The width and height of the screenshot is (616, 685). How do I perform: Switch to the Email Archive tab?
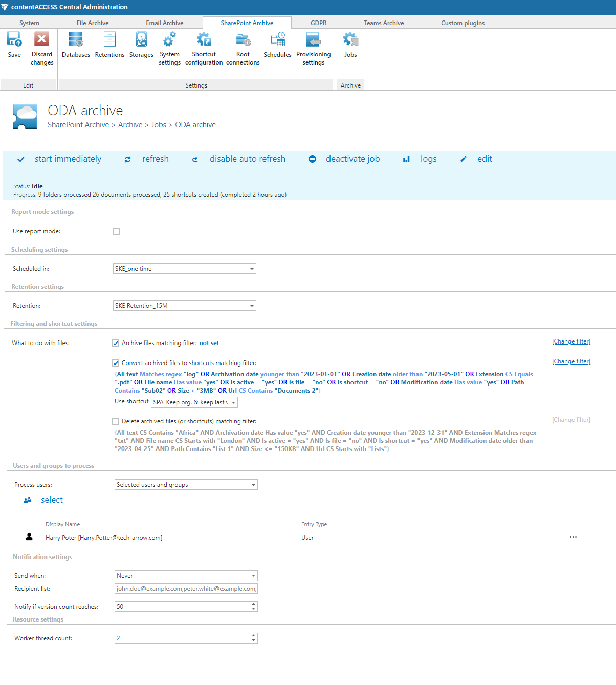164,23
